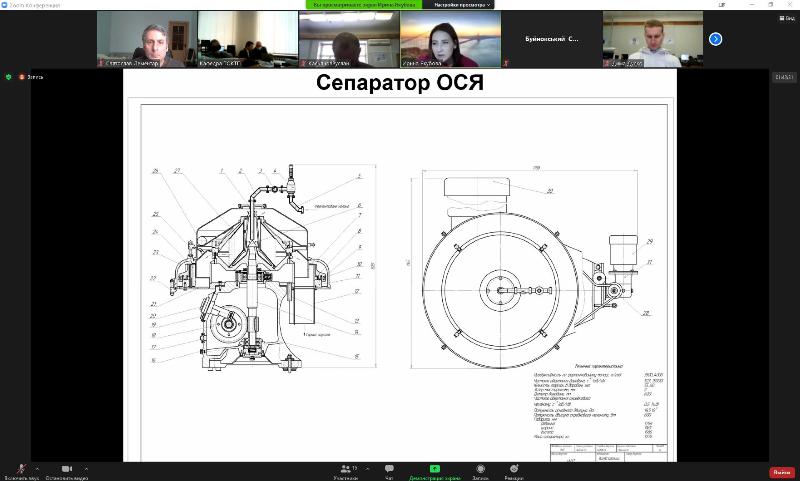Click the red Запись recording indicator
800x481 pixels.
click(x=31, y=77)
